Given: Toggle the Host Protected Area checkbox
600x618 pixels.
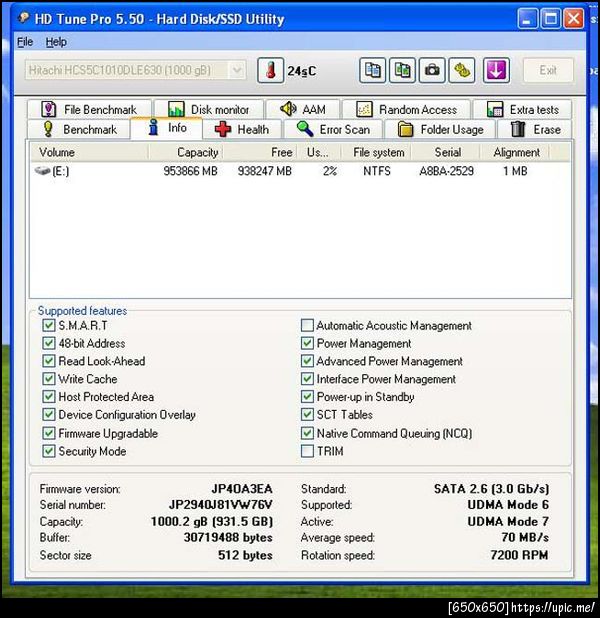Looking at the screenshot, I should pos(48,396).
